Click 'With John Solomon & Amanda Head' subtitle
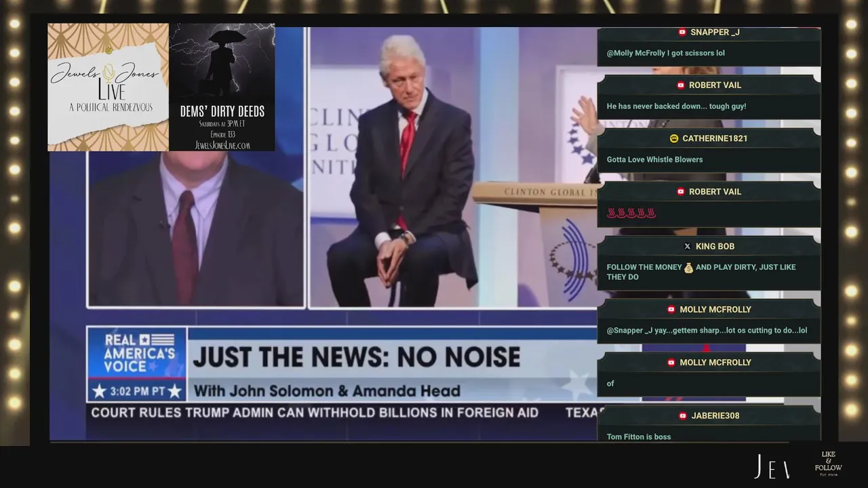Viewport: 868px width, 488px height. pos(327,391)
